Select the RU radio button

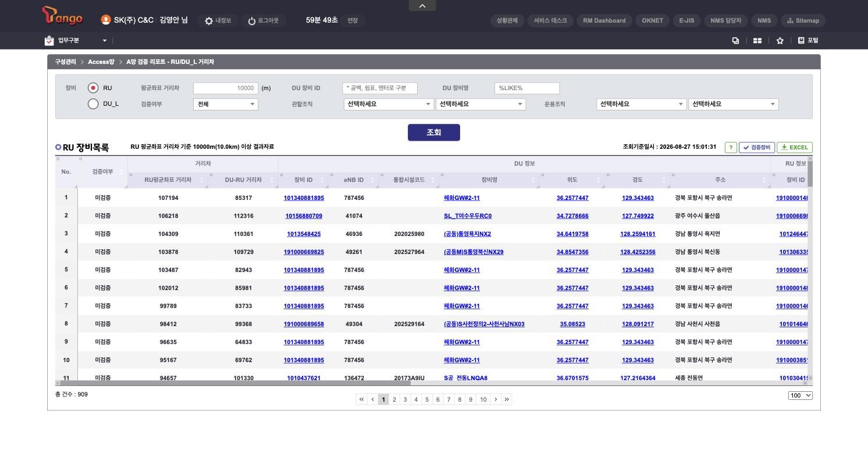93,88
